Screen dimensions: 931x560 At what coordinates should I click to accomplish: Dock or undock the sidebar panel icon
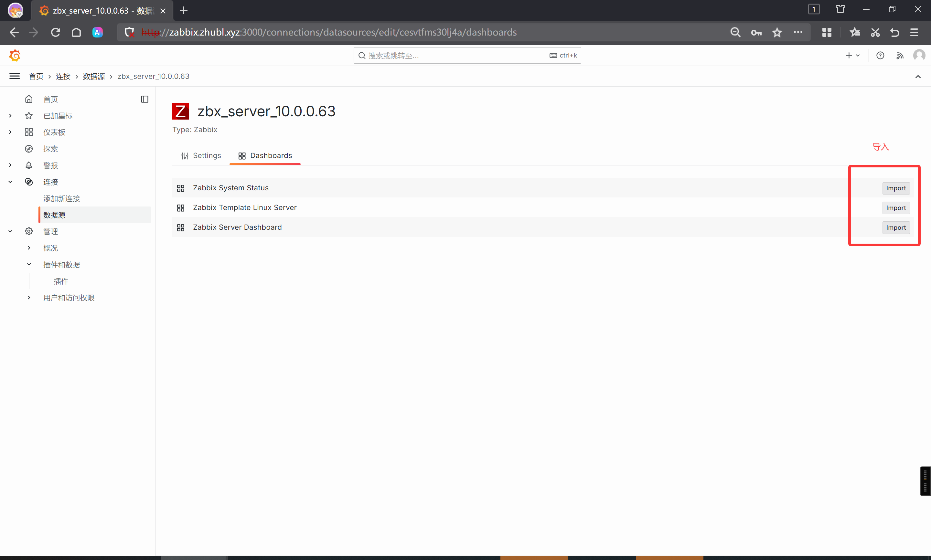tap(144, 99)
